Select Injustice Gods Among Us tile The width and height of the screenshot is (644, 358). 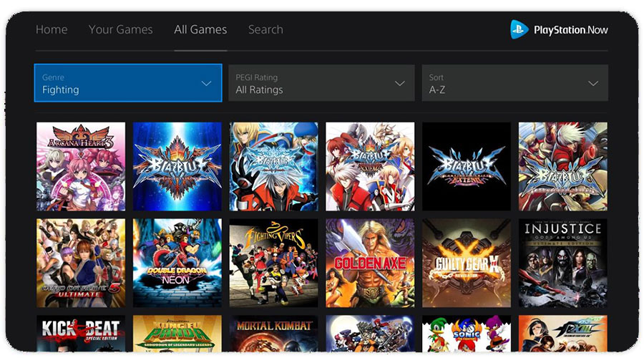[563, 263]
